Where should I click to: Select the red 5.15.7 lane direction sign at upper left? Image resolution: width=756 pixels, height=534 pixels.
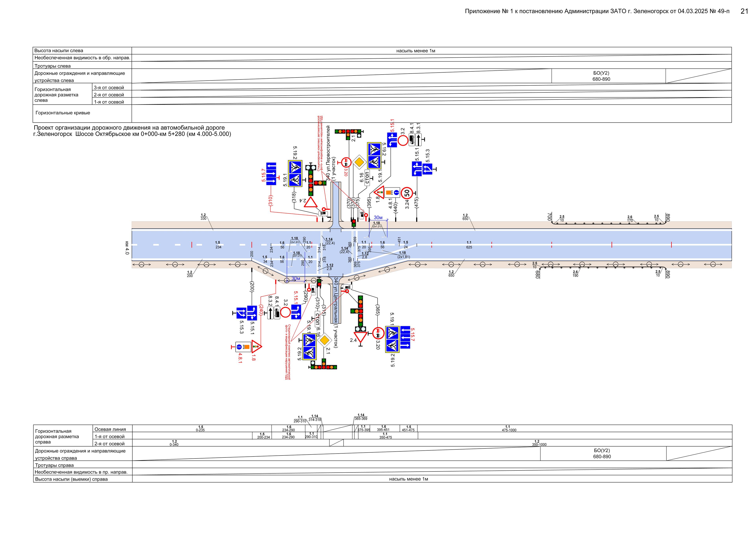tap(271, 174)
